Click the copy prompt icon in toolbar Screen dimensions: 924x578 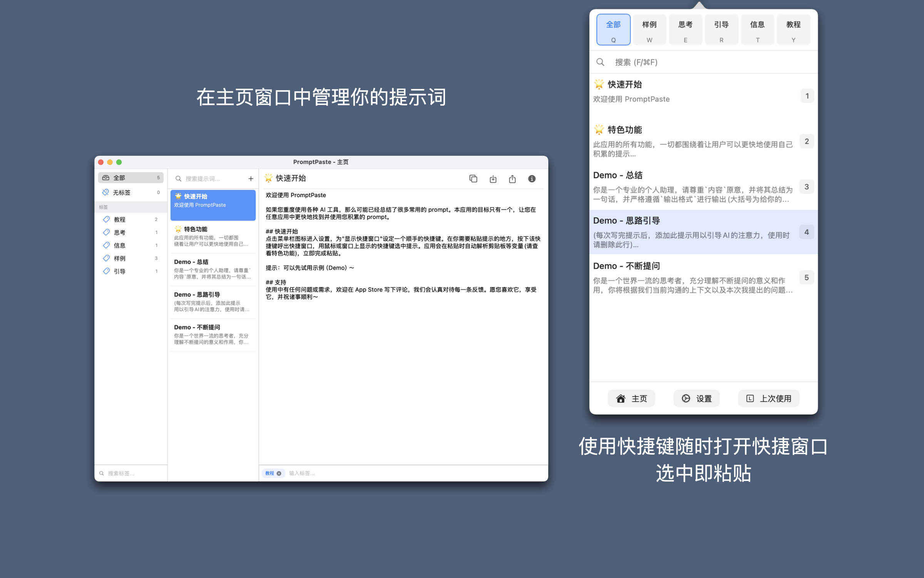coord(473,179)
